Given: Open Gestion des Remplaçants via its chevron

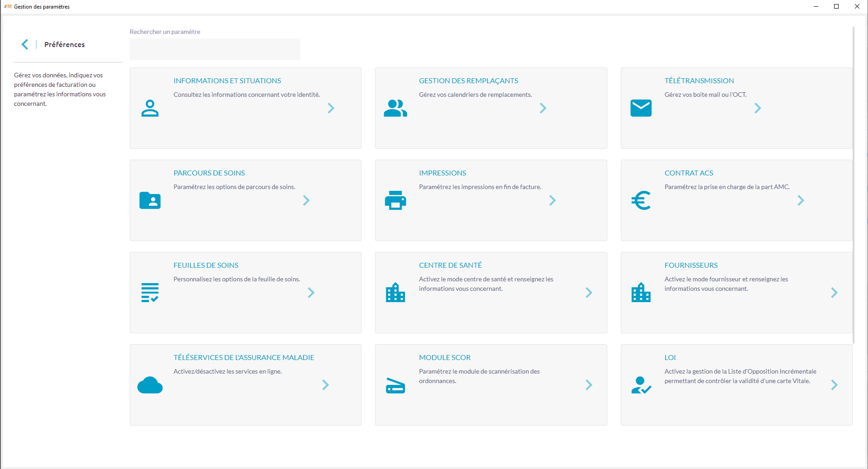Looking at the screenshot, I should (543, 108).
